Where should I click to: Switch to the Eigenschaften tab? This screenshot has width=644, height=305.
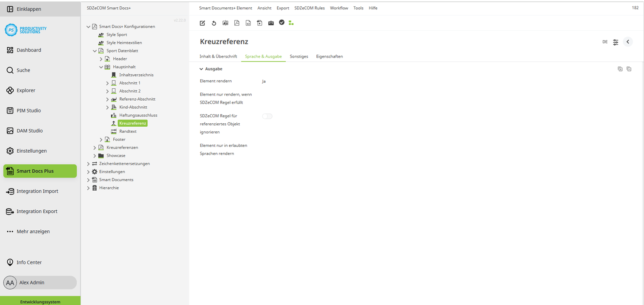click(329, 56)
